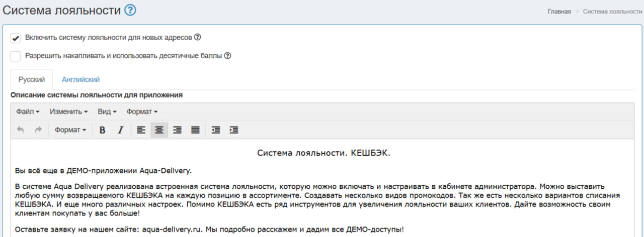Image resolution: width=644 pixels, height=237 pixels.
Task: Toggle bold formatting in the editor
Action: point(103,130)
